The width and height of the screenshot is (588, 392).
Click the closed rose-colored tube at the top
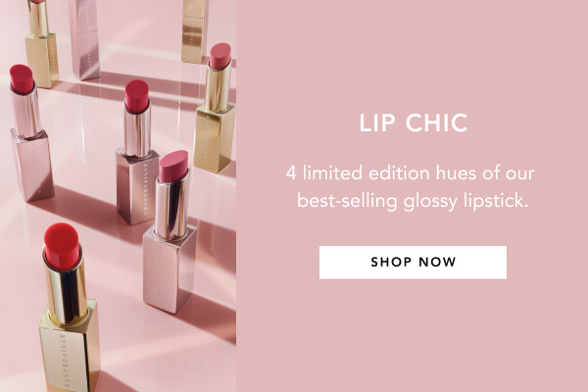(84, 39)
